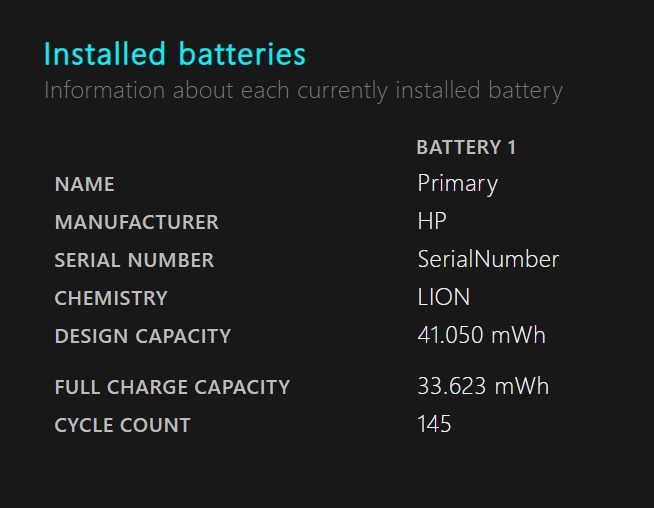Click the mWh unit after 33.623
The width and height of the screenshot is (654, 508).
coord(520,387)
